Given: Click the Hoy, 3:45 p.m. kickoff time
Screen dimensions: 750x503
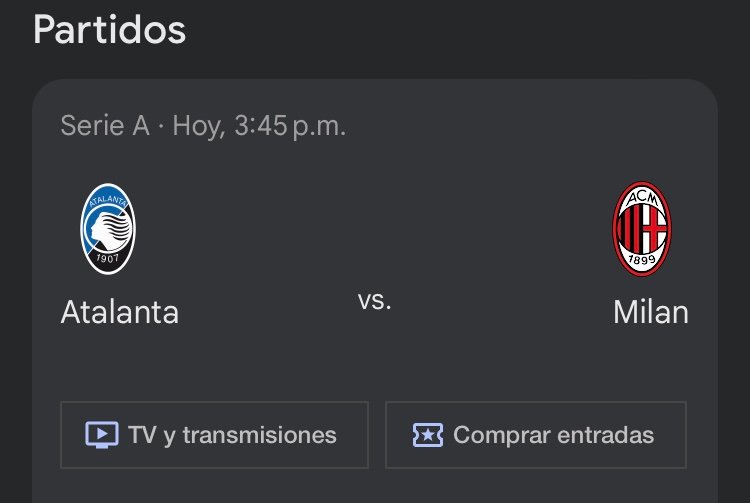Looking at the screenshot, I should [x=259, y=126].
